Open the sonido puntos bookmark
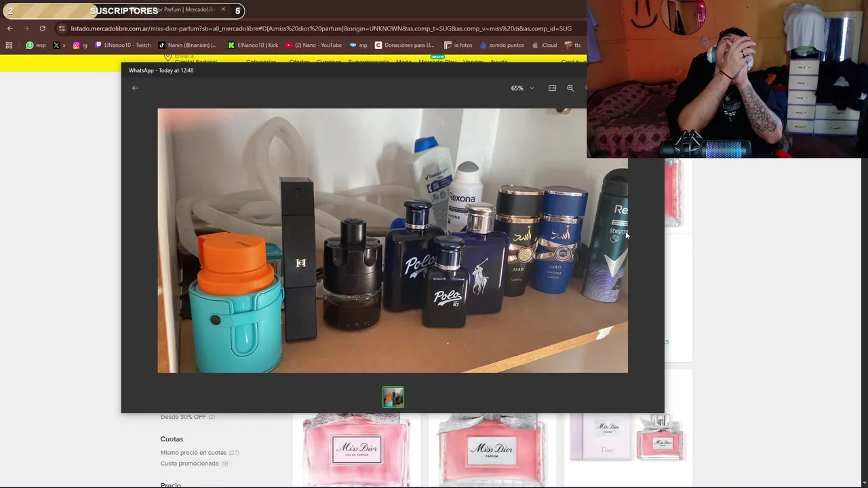 coord(501,45)
